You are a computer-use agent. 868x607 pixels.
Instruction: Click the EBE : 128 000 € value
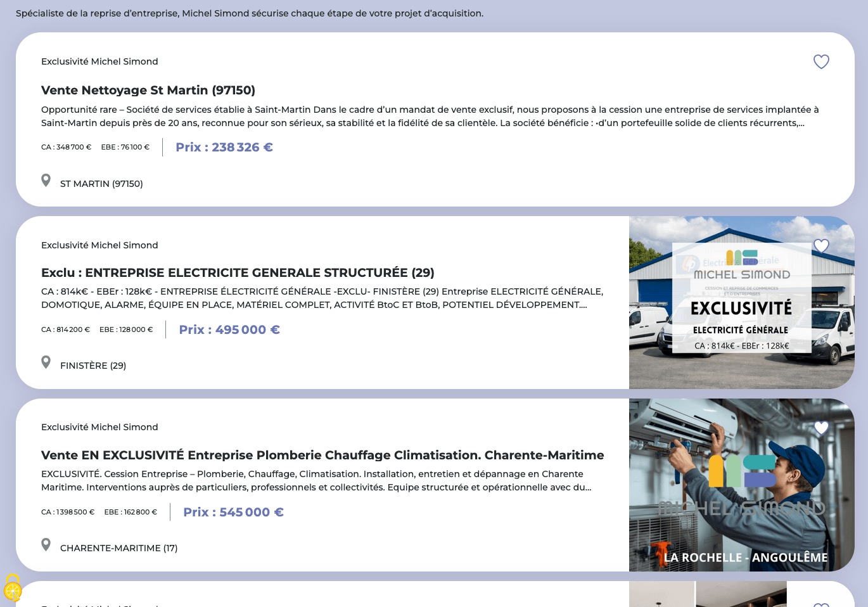click(x=126, y=329)
